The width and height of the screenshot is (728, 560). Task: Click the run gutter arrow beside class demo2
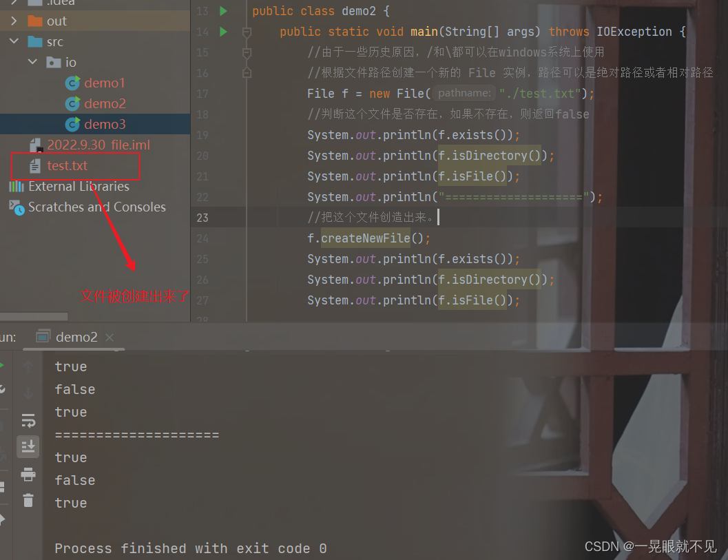coord(223,11)
